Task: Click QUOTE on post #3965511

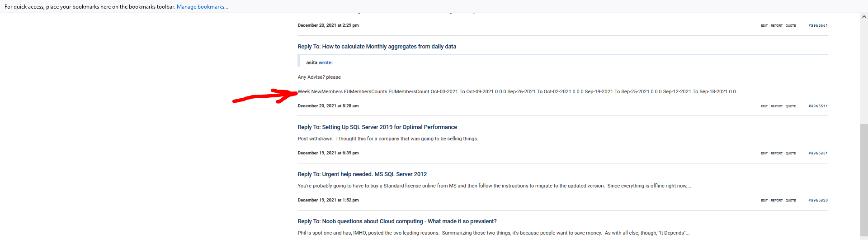Action: (x=791, y=106)
